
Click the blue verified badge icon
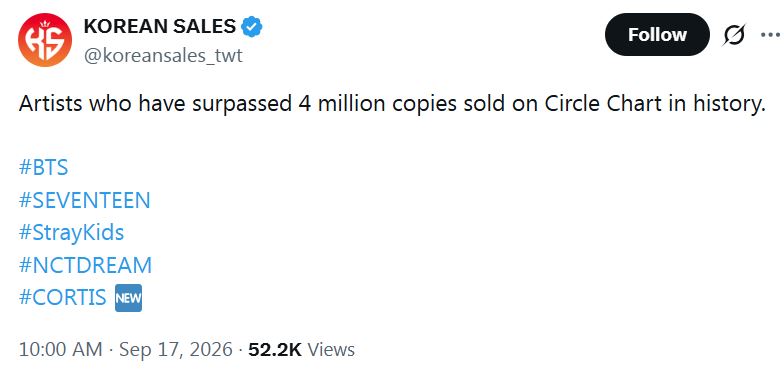tap(252, 26)
